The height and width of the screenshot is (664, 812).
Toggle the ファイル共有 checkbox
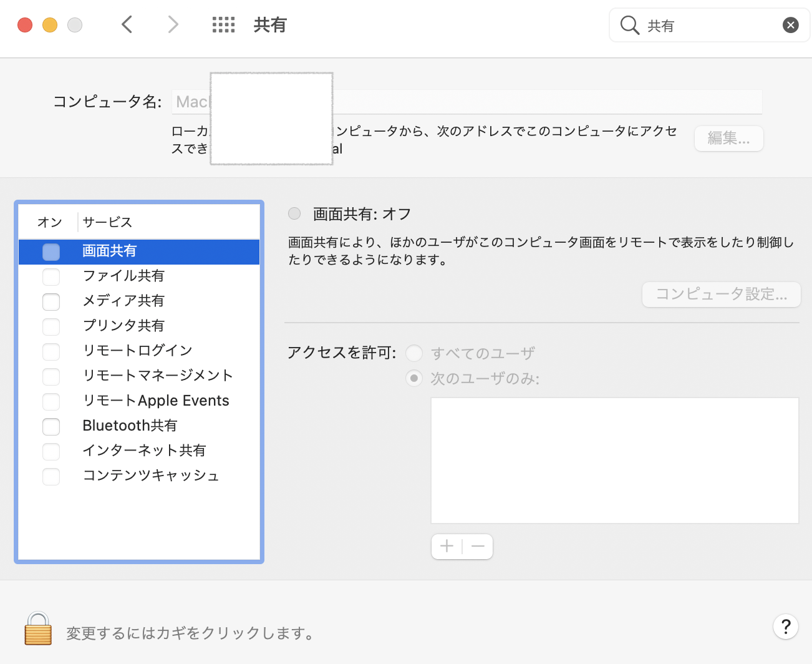[51, 277]
